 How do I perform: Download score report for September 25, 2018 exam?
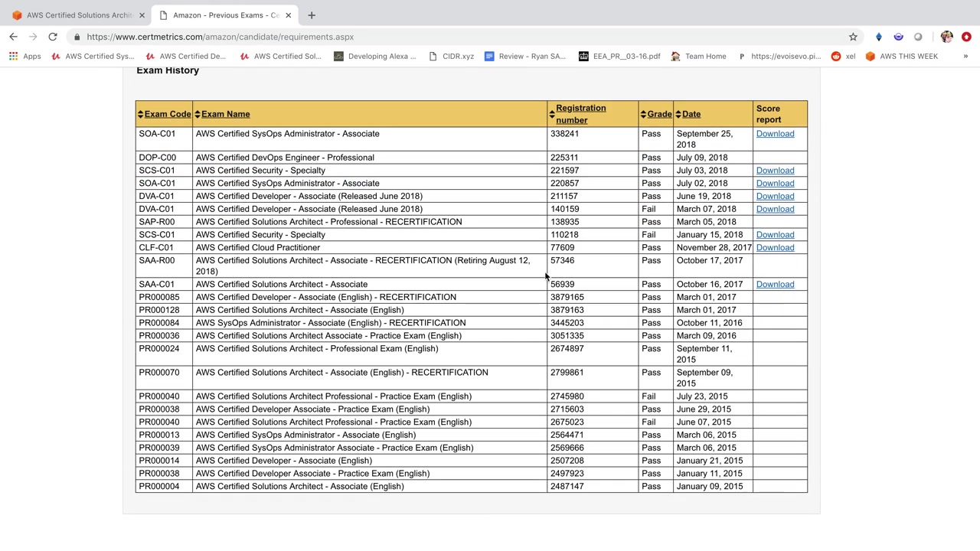point(775,134)
